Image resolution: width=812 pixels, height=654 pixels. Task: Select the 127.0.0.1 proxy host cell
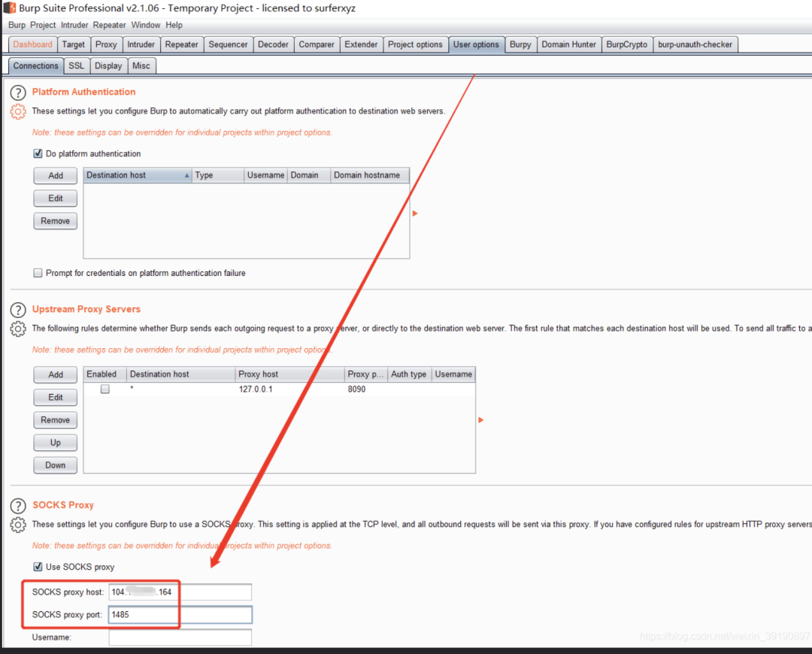coord(290,389)
